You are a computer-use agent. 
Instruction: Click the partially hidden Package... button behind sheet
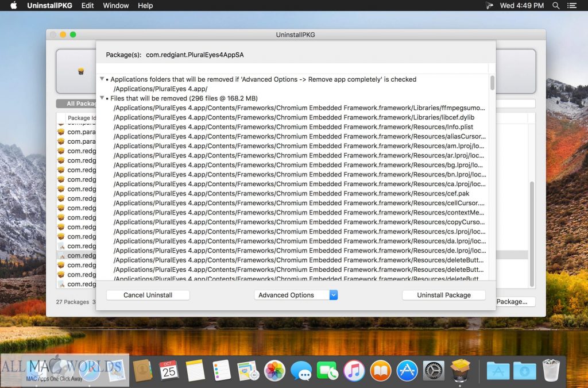click(x=515, y=301)
